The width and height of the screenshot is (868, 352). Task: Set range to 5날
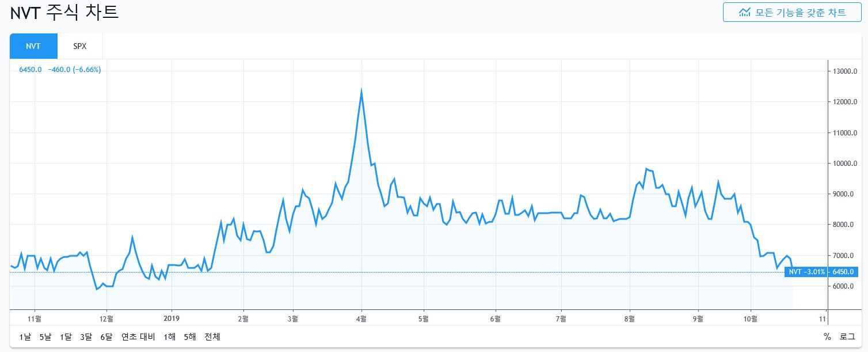(45, 336)
